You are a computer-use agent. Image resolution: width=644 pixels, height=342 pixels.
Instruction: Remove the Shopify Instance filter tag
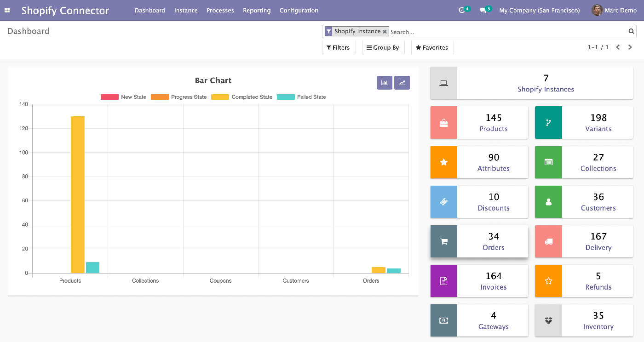385,31
